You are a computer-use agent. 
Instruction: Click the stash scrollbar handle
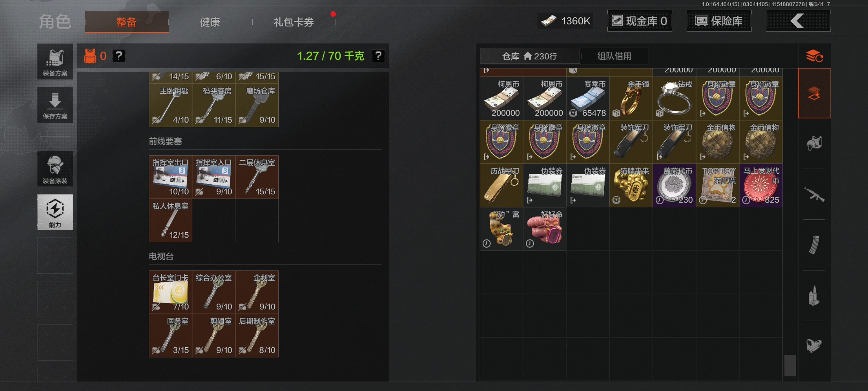tap(790, 366)
